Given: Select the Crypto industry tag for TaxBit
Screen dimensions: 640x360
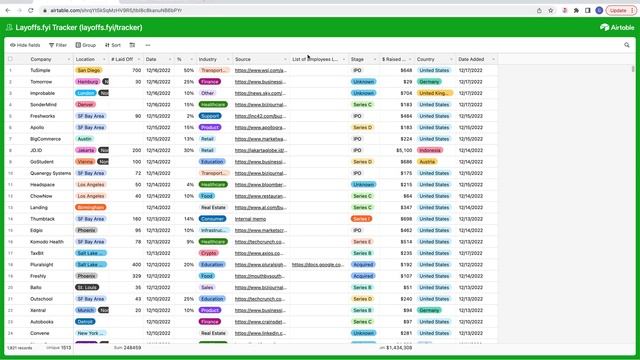Looking at the screenshot, I should point(209,253).
